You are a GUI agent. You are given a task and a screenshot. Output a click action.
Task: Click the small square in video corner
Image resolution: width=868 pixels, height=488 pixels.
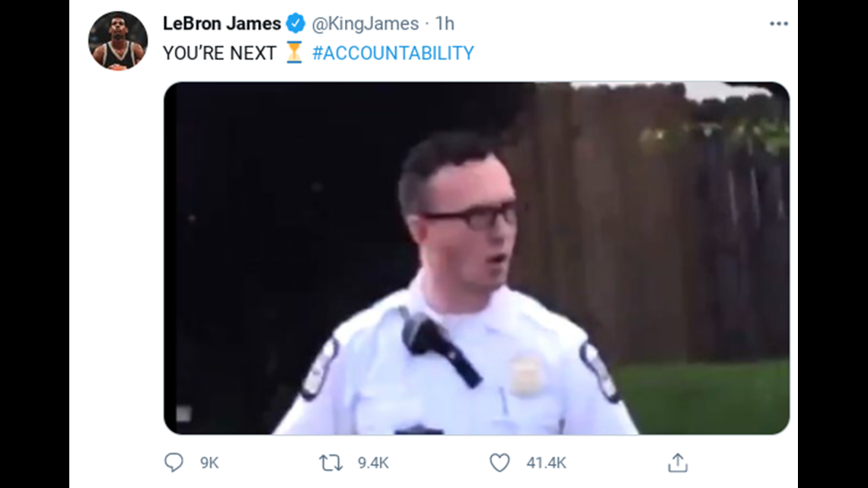point(183,413)
